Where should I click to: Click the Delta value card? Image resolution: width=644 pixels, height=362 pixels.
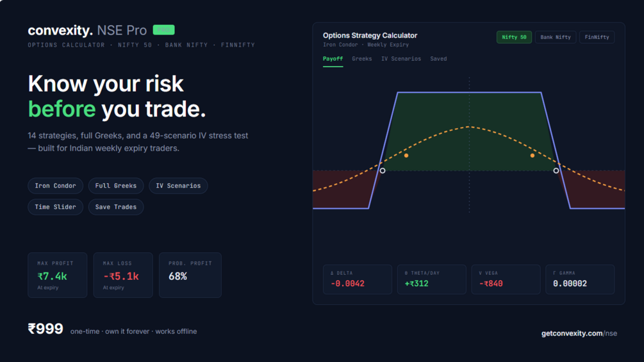point(358,279)
